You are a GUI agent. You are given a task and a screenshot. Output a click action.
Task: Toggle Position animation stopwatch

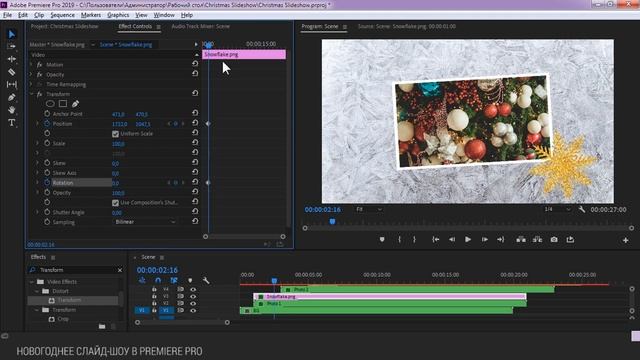click(x=47, y=123)
